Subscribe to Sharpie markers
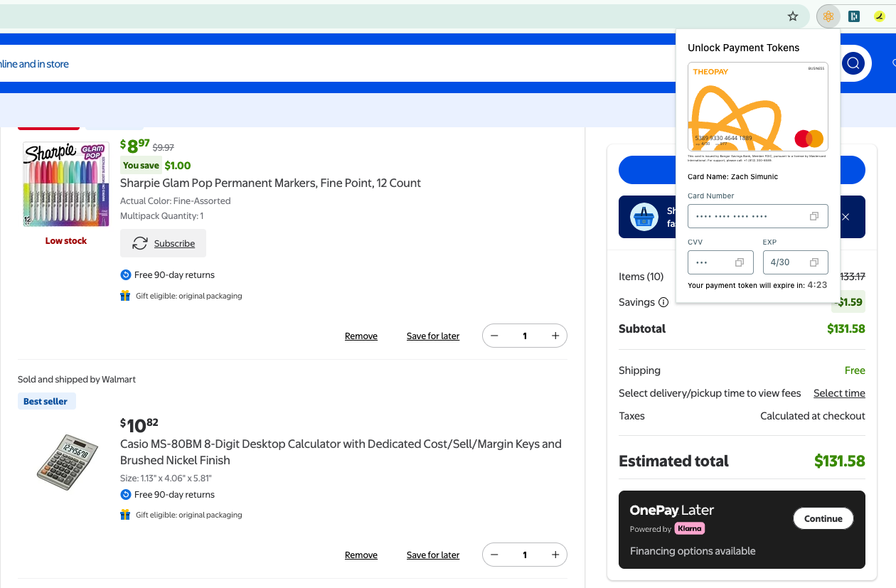Viewport: 896px width, 588px height. click(x=163, y=243)
